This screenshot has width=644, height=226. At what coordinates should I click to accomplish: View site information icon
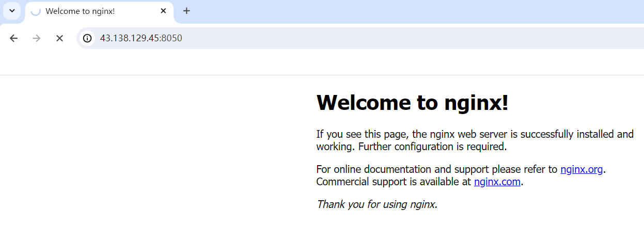point(88,38)
